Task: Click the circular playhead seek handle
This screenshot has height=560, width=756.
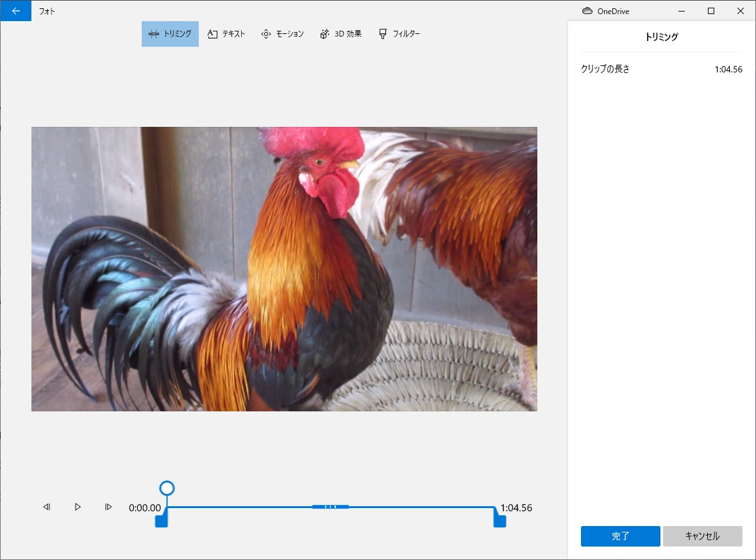Action: (167, 488)
